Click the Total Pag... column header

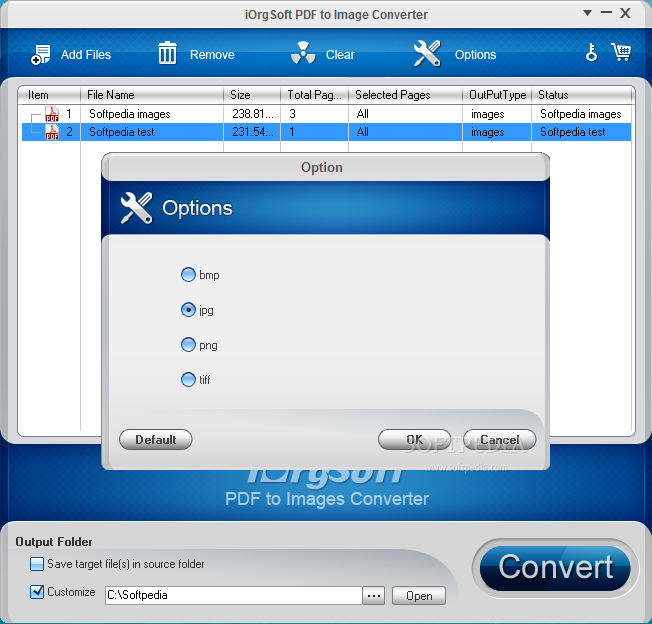click(314, 95)
